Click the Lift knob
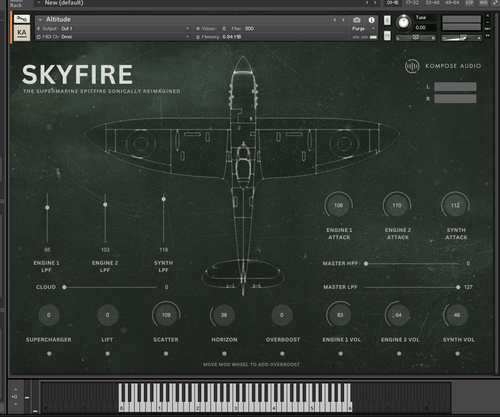The width and height of the screenshot is (500, 417). 107,315
